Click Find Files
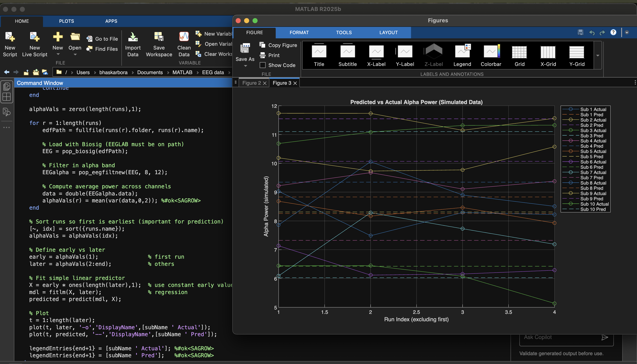 tap(102, 49)
